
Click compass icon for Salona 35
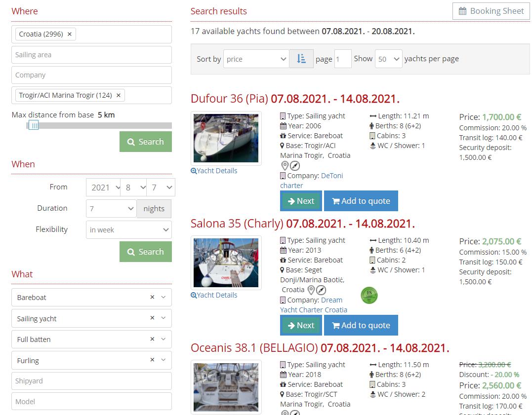coord(321,290)
